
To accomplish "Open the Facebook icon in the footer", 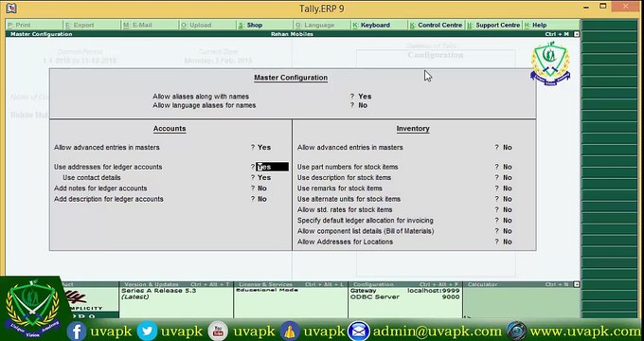I will (77, 332).
